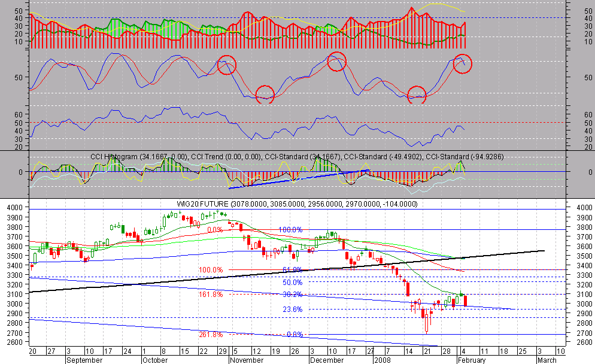Click date label 18 in February
This screenshot has width=595, height=364.
[x=503, y=351]
